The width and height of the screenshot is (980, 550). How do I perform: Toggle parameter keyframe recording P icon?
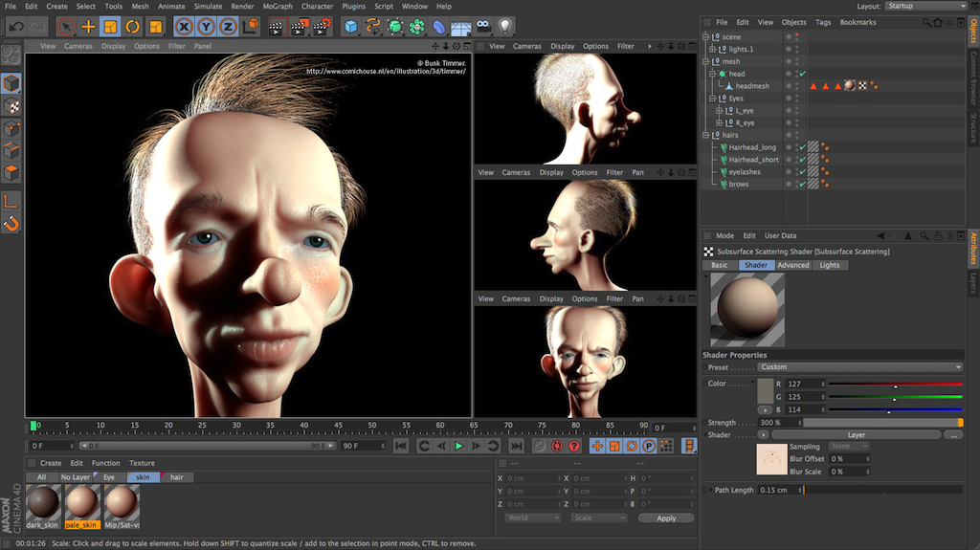(x=650, y=446)
